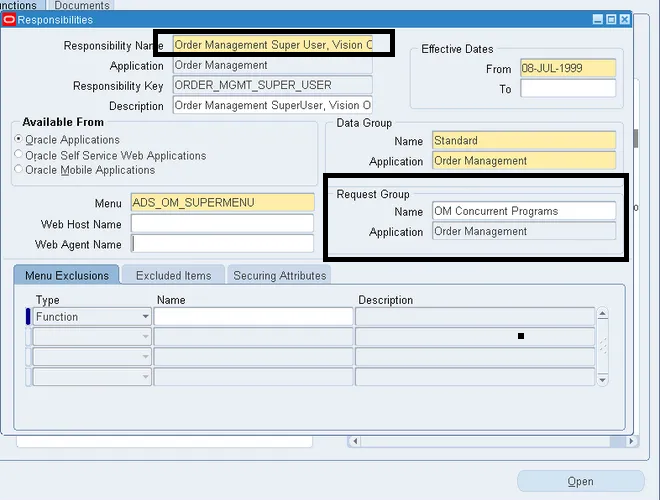Open the Securing Attributes tab
This screenshot has height=500, width=660.
click(279, 275)
